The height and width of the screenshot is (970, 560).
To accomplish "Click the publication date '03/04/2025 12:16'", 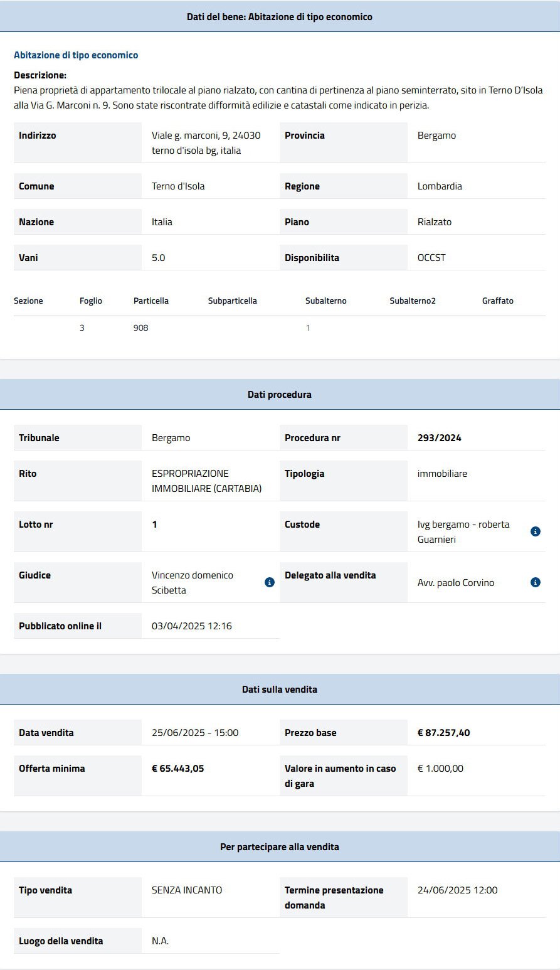I will pyautogui.click(x=192, y=626).
